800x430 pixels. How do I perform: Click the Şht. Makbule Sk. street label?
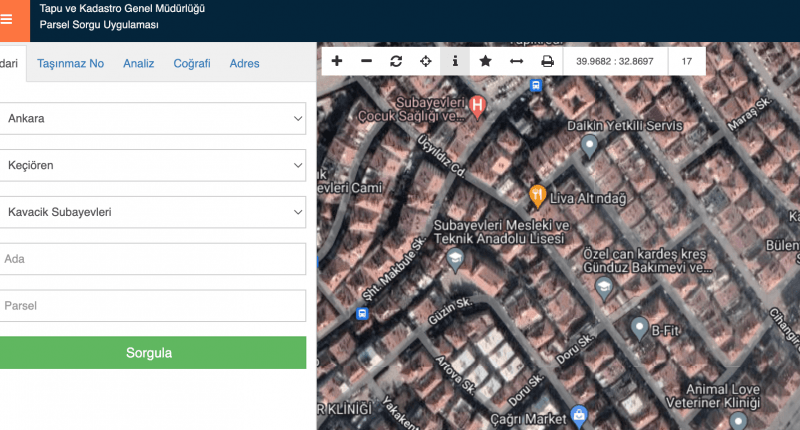pyautogui.click(x=394, y=268)
